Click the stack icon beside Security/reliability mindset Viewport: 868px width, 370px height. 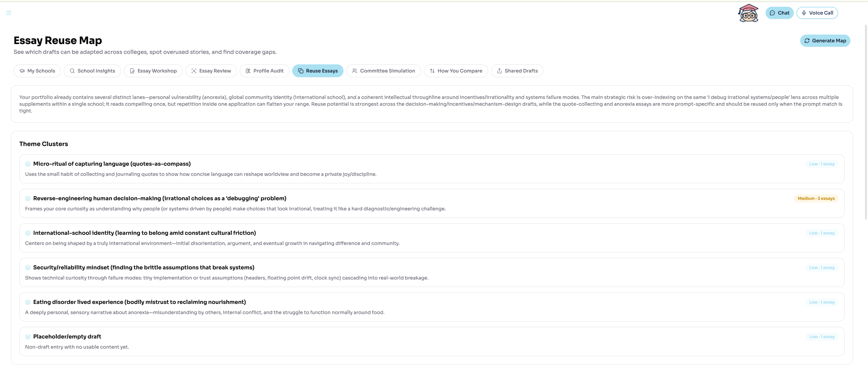point(28,268)
